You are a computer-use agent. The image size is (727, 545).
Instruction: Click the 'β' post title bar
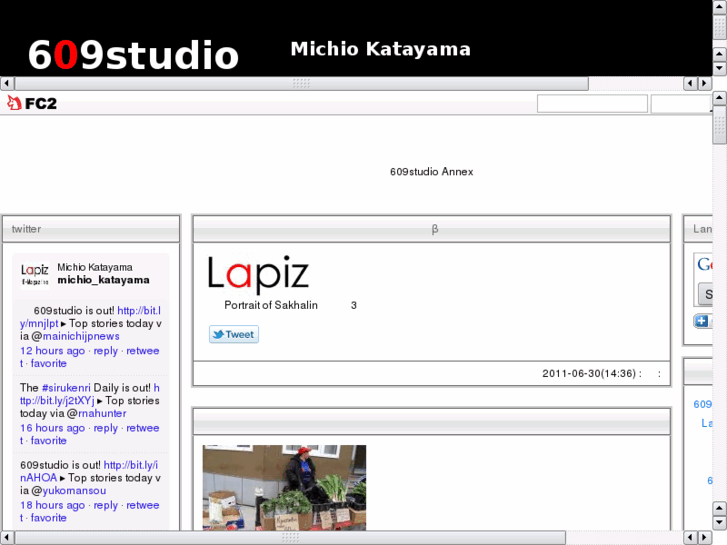[432, 229]
